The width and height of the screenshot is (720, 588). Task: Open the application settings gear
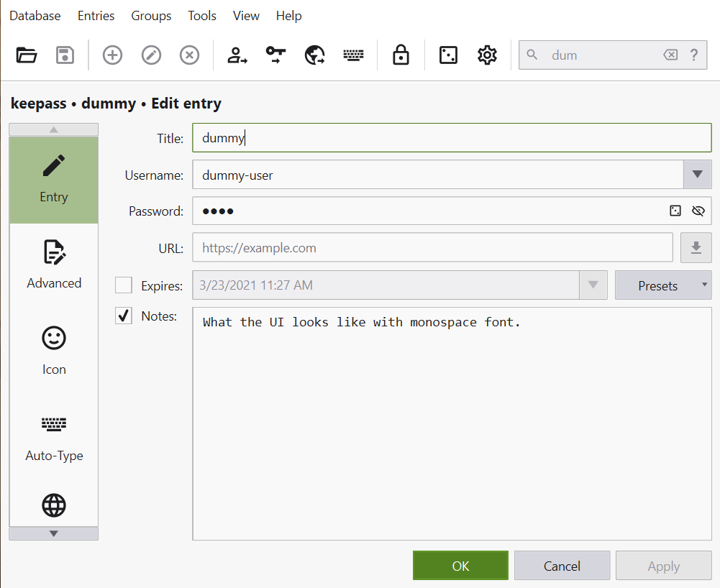pyautogui.click(x=486, y=55)
